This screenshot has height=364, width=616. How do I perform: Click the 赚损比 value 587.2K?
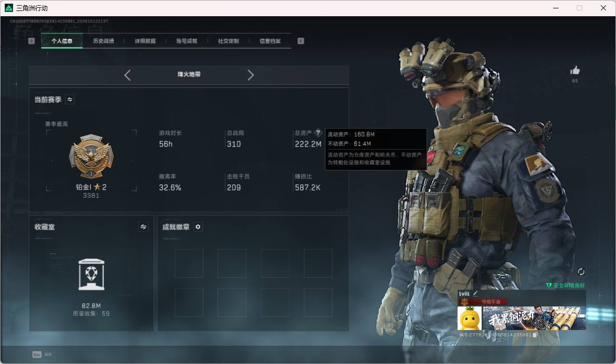point(307,188)
